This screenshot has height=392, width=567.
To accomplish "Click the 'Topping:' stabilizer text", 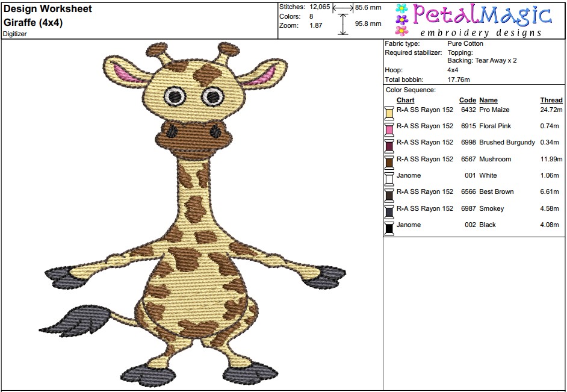I will tap(460, 52).
